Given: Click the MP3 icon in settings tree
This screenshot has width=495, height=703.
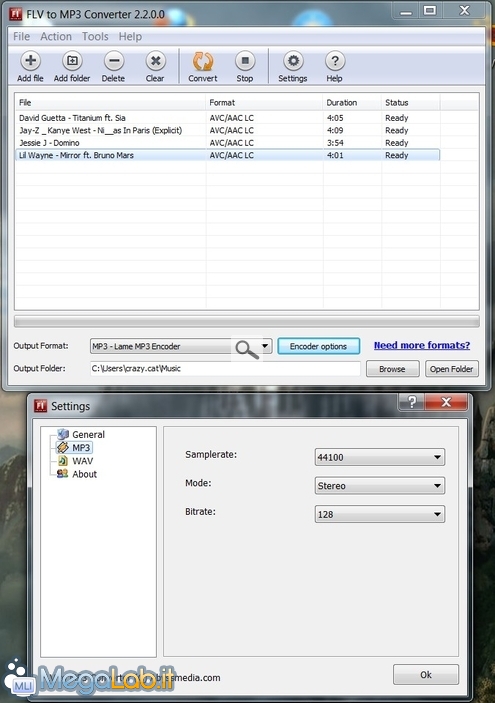Looking at the screenshot, I should point(63,447).
